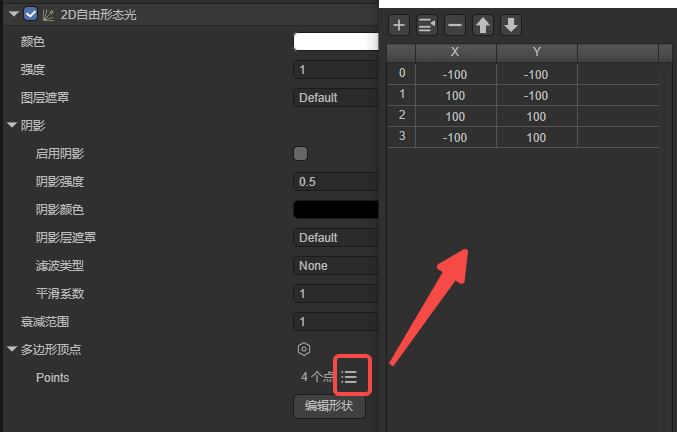Select the X value in row 0
The width and height of the screenshot is (677, 432).
pyautogui.click(x=455, y=74)
